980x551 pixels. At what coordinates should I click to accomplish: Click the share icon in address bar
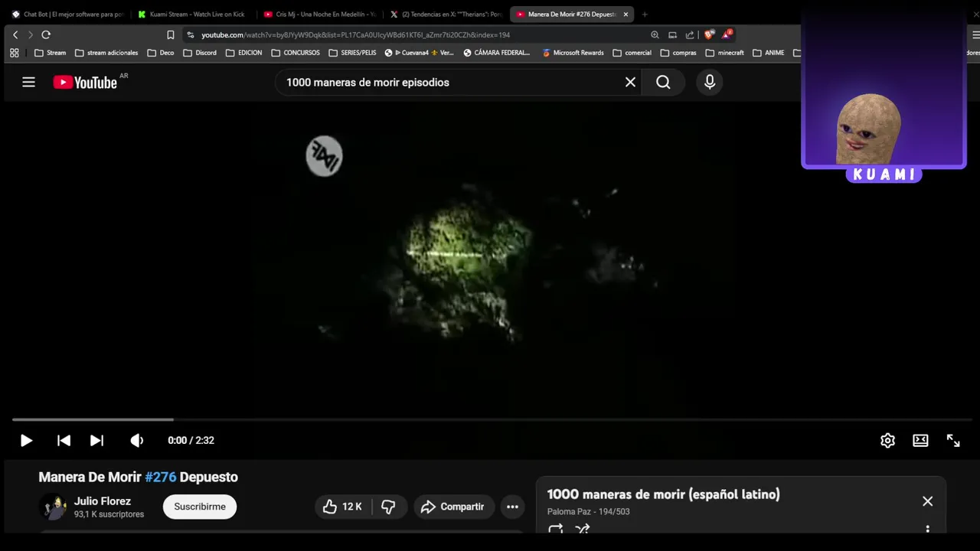coord(690,34)
